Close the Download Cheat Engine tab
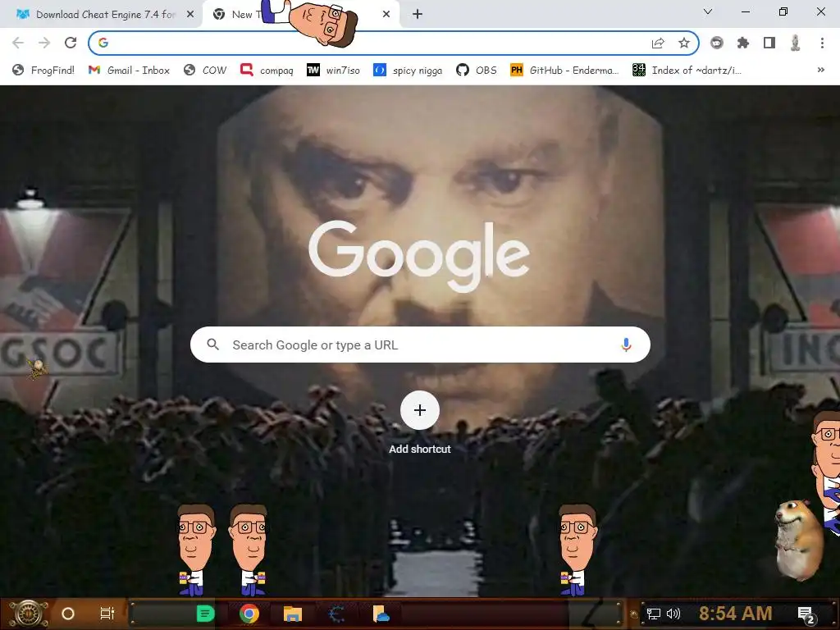This screenshot has height=630, width=840. [190, 15]
